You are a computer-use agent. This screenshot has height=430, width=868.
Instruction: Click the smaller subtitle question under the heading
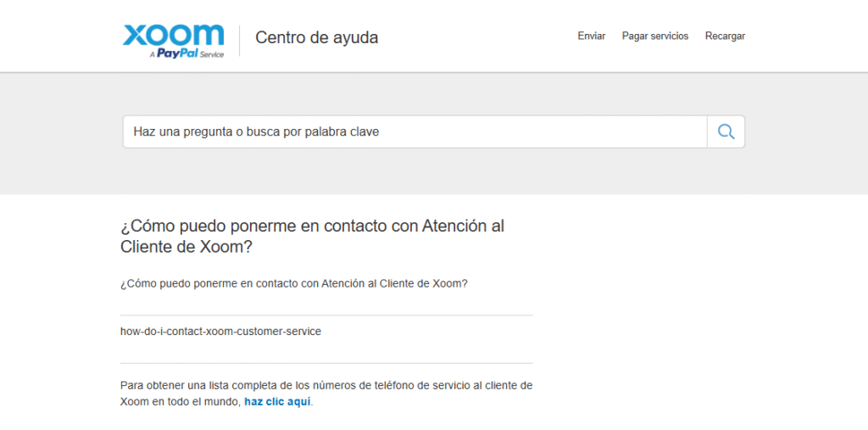(294, 284)
